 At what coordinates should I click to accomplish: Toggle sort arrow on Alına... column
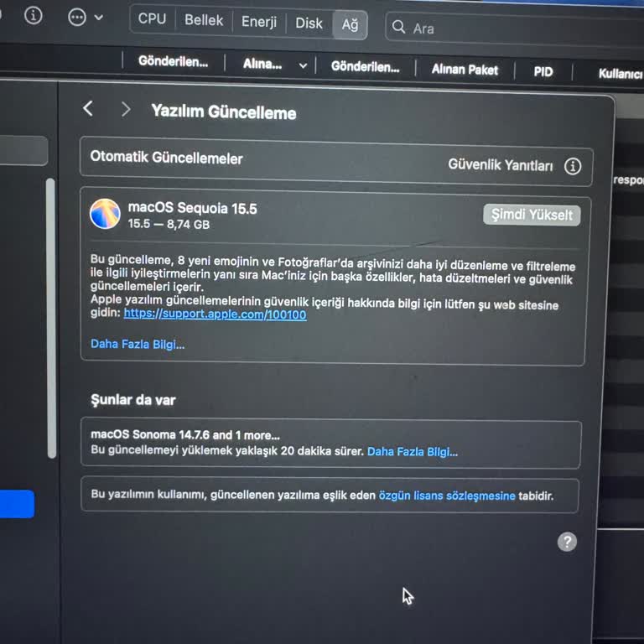coord(302,65)
